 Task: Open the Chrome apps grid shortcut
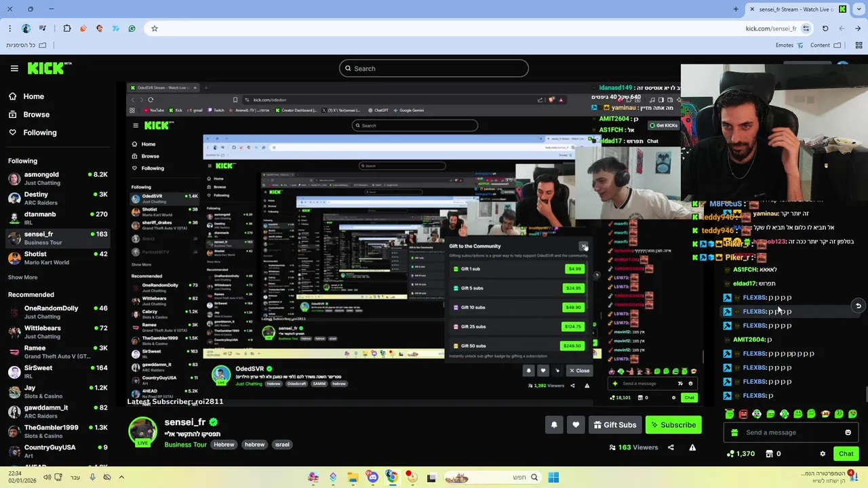click(859, 45)
